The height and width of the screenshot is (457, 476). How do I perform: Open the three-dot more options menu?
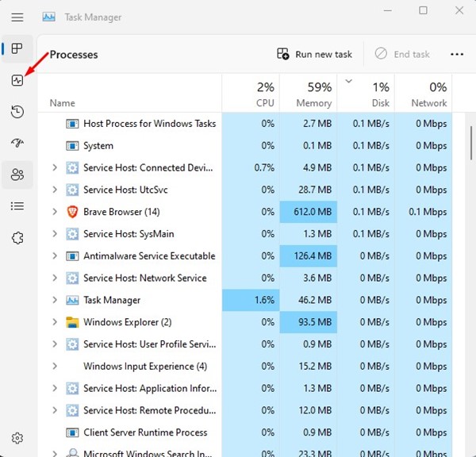click(x=457, y=55)
